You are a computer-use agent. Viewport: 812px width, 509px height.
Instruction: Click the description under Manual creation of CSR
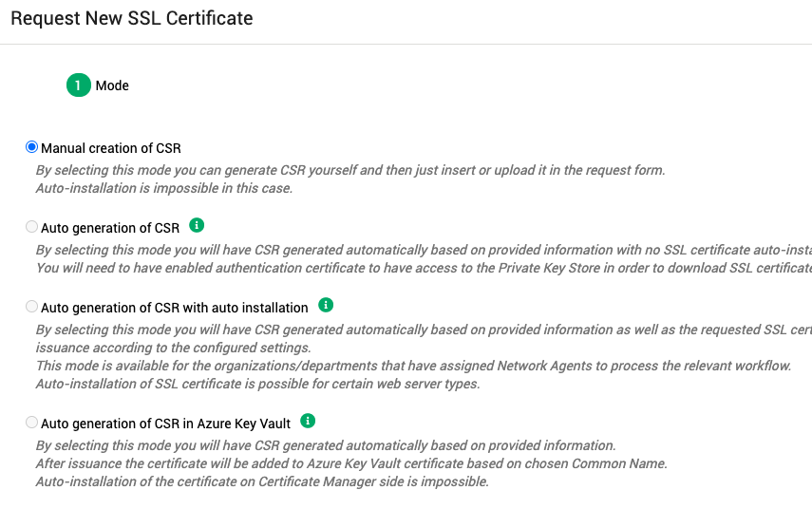pyautogui.click(x=349, y=170)
